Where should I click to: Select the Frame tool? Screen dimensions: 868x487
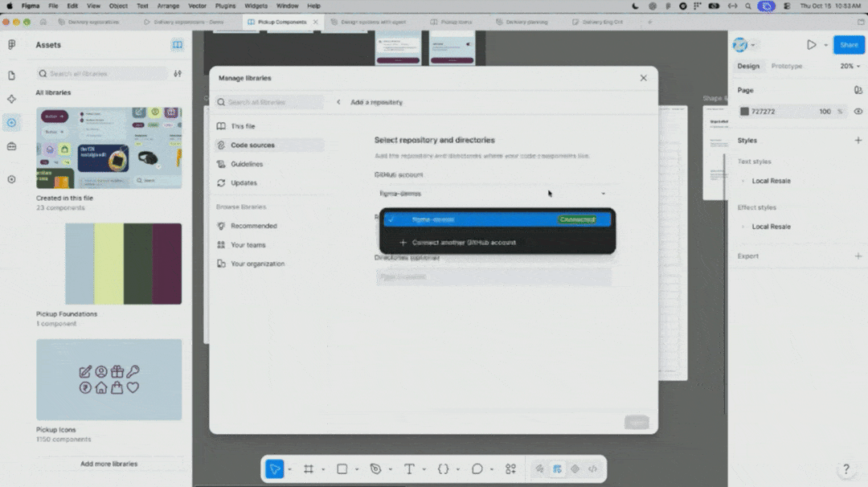point(309,469)
